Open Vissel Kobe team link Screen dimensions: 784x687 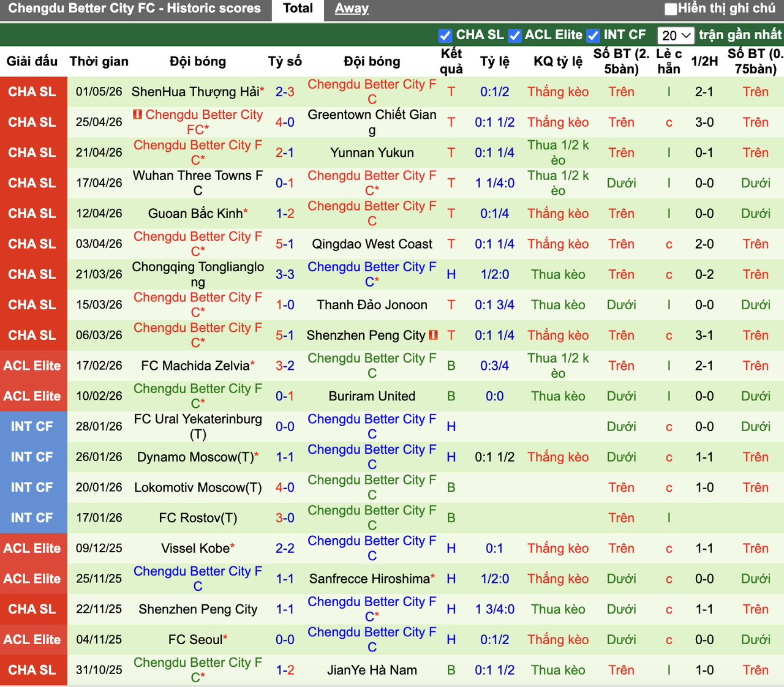[x=195, y=548]
